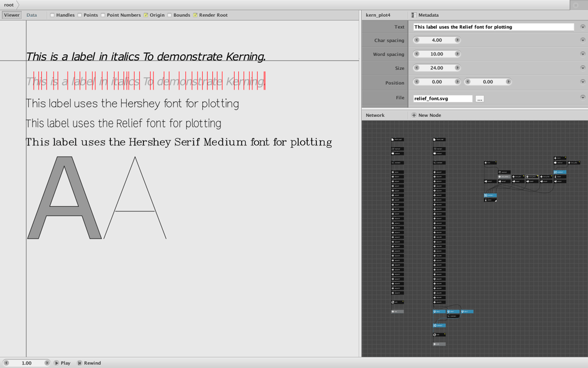This screenshot has height=368, width=588.
Task: Select the topmost node of left column
Action: [397, 140]
